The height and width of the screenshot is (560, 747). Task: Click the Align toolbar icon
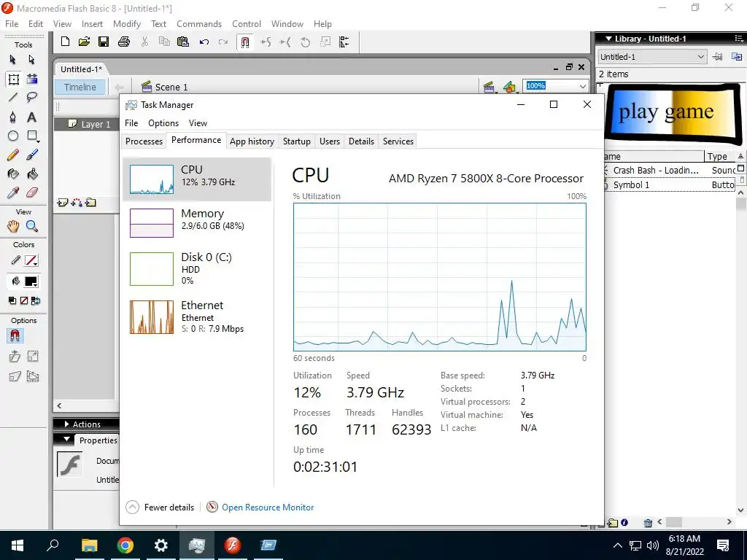344,42
